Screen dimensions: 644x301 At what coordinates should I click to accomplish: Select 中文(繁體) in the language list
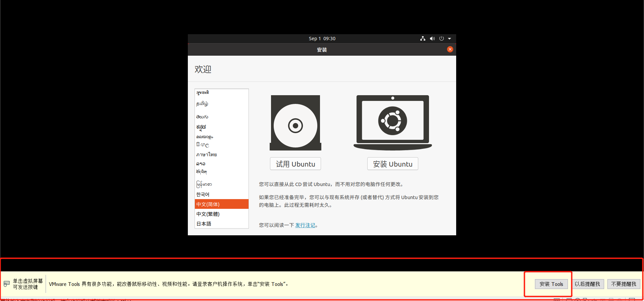click(221, 214)
